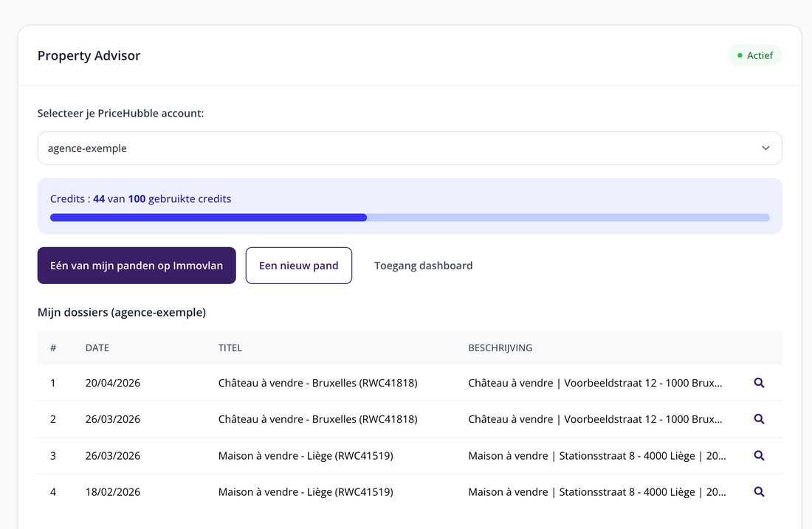Select the 26/03/2026 Maison Liège row
Viewport: 812px width, 529px height.
[410, 455]
